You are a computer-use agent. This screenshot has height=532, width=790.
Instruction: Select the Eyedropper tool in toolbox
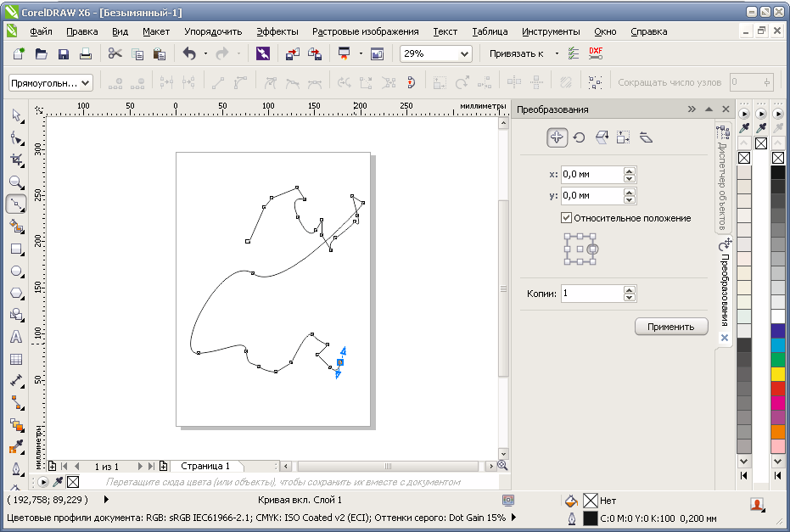16,446
